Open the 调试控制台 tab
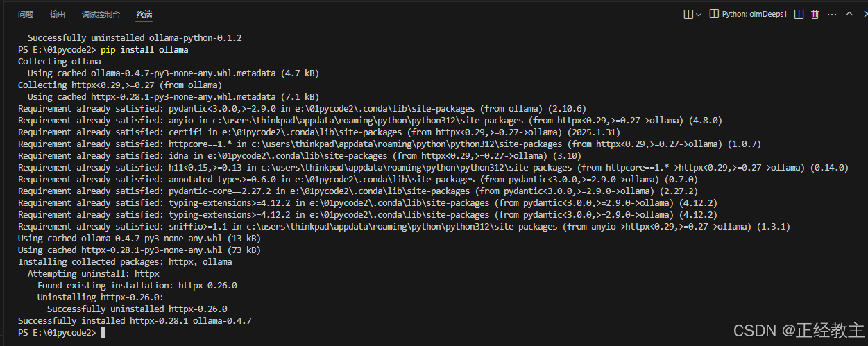Viewport: 868px width, 346px height. [101, 15]
